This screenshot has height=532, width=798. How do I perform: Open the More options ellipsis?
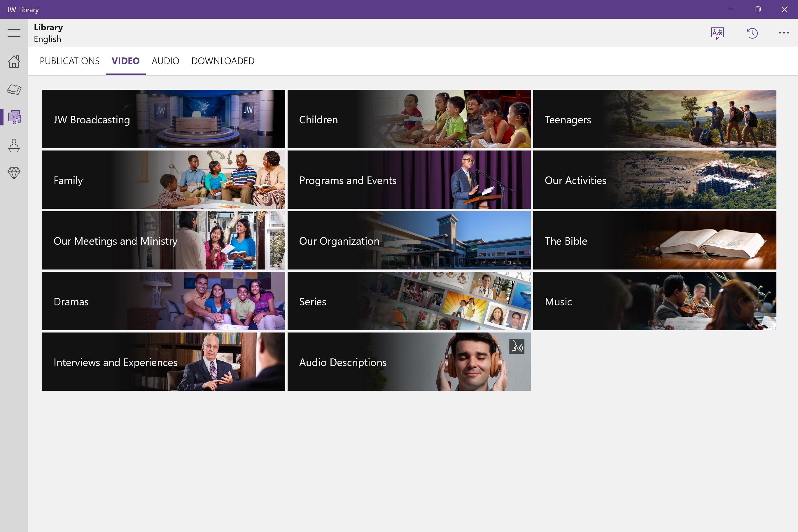pos(784,33)
